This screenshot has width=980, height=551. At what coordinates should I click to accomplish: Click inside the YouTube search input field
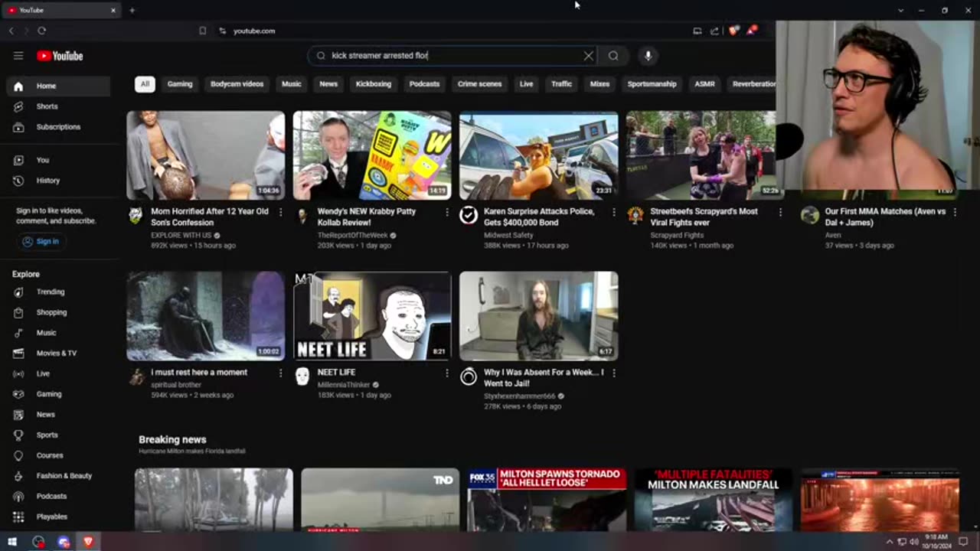tap(452, 56)
